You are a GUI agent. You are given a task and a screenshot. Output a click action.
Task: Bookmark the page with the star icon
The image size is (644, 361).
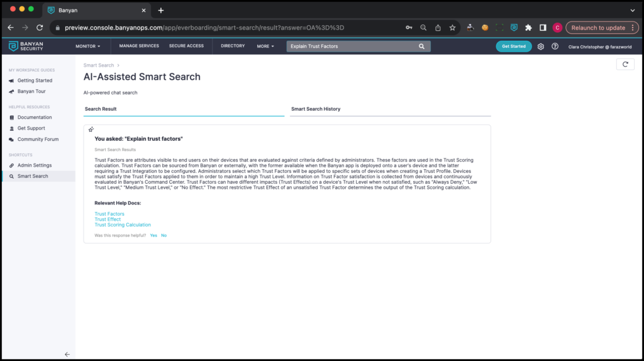point(452,28)
